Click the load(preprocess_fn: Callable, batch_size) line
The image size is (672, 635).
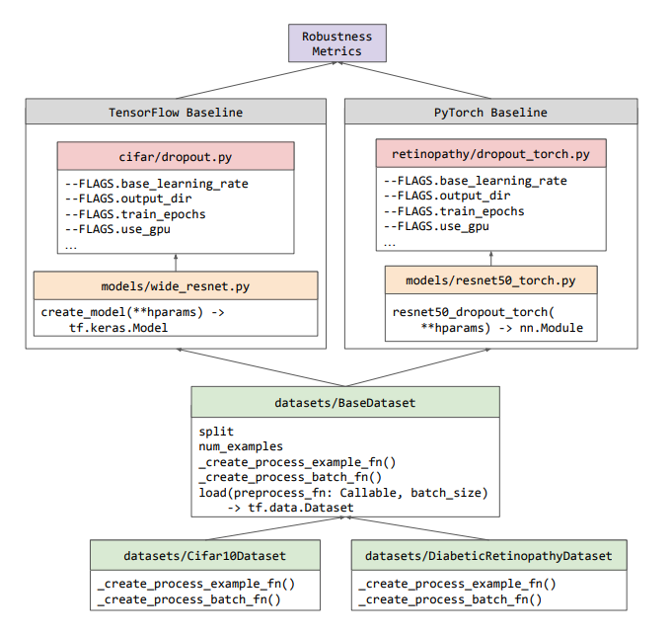pos(343,493)
